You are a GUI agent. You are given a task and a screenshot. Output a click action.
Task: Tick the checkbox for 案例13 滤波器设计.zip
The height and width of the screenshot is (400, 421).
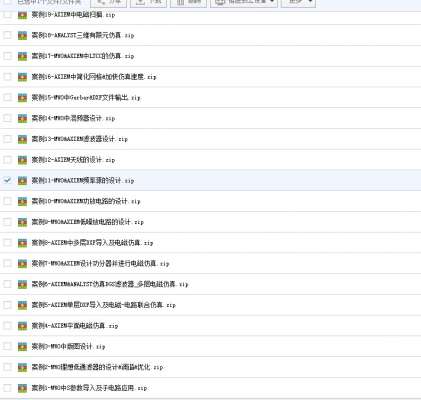[x=7, y=138]
